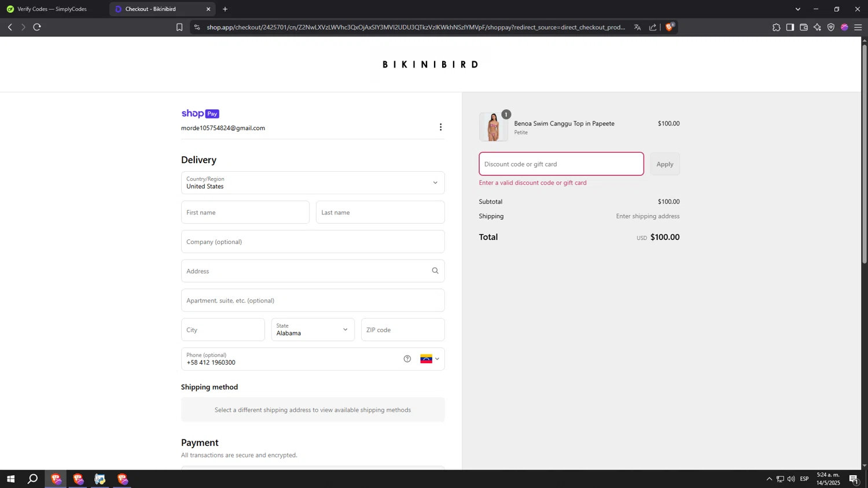Reload the checkout page
868x488 pixels.
click(37, 27)
